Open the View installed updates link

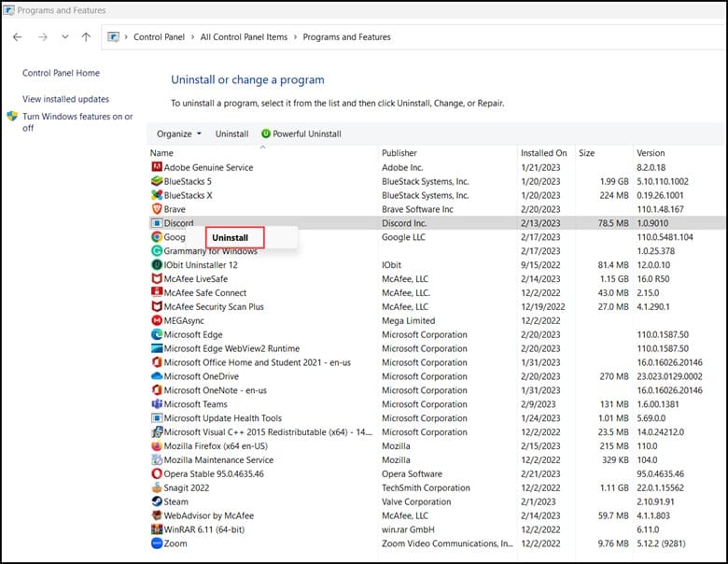(65, 99)
